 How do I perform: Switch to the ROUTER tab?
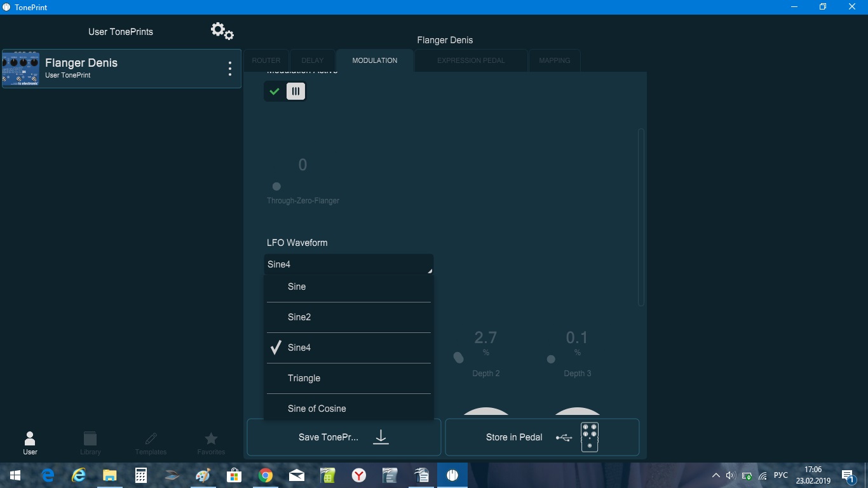point(266,60)
